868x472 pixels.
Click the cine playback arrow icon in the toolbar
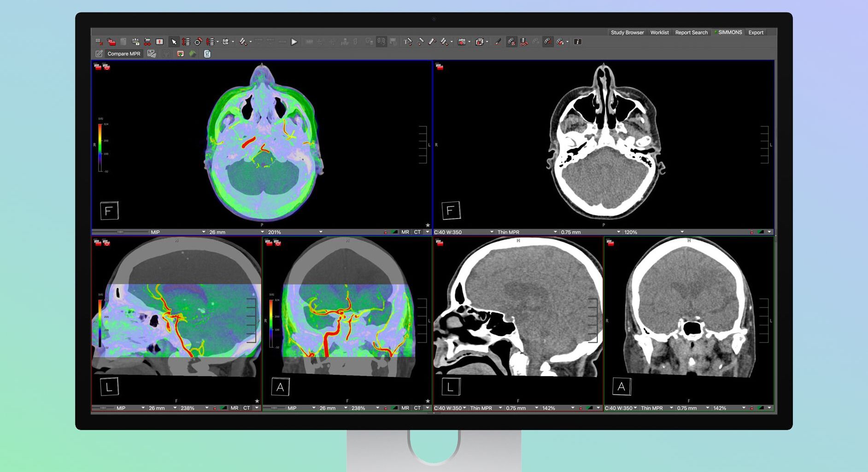[294, 41]
